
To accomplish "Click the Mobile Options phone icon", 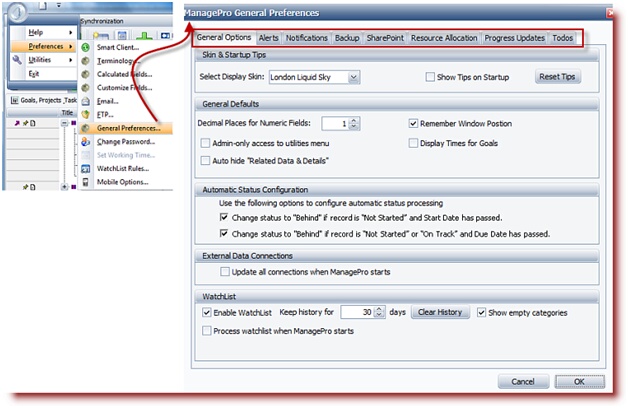I will click(x=85, y=182).
